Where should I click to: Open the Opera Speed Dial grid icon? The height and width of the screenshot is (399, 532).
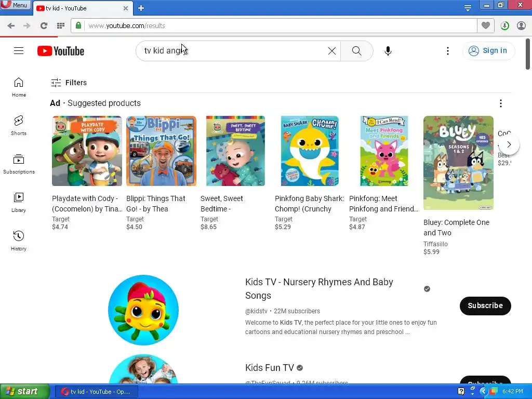pyautogui.click(x=61, y=26)
